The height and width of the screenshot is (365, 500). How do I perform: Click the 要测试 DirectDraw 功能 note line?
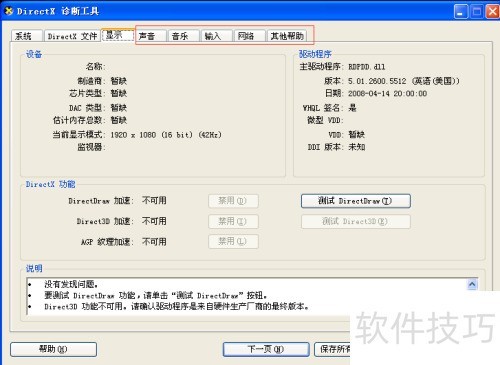pyautogui.click(x=156, y=295)
